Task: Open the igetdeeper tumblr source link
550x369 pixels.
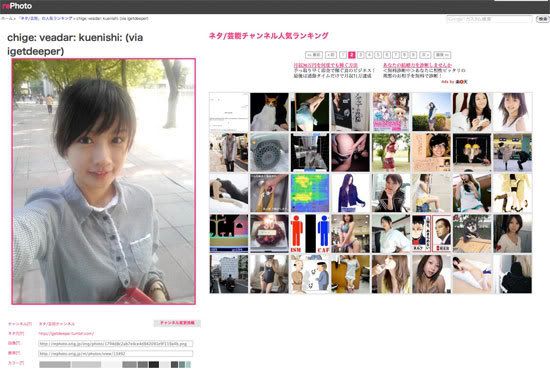Action: 66,334
